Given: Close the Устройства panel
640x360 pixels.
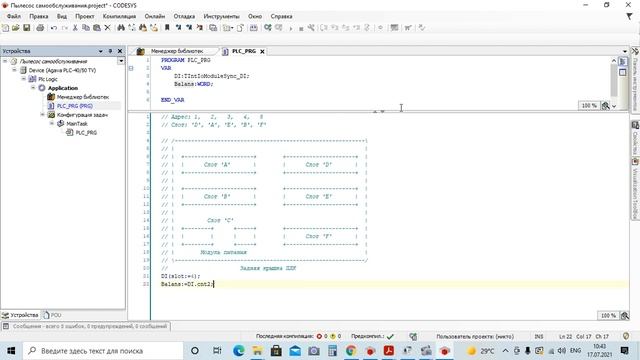Looking at the screenshot, I should tap(120, 51).
